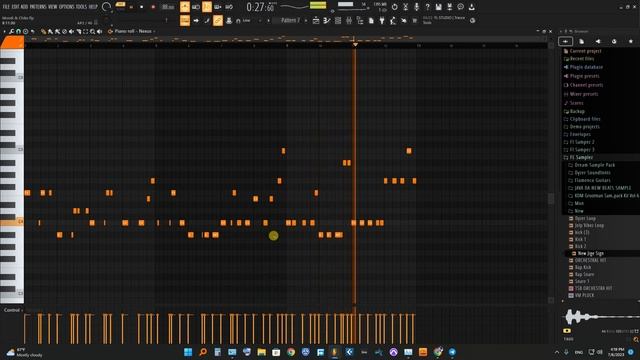
Task: Click the undo history icon
Action: pyautogui.click(x=394, y=7)
